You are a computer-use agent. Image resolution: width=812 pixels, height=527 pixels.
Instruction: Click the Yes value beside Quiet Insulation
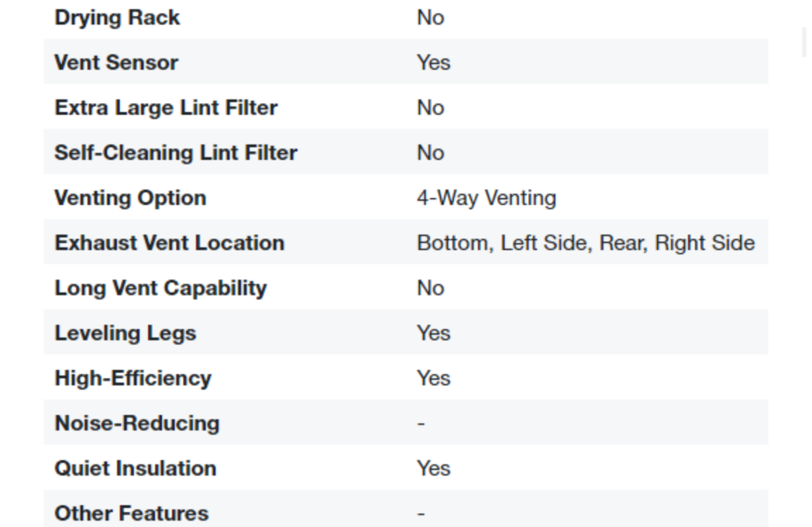click(x=433, y=469)
